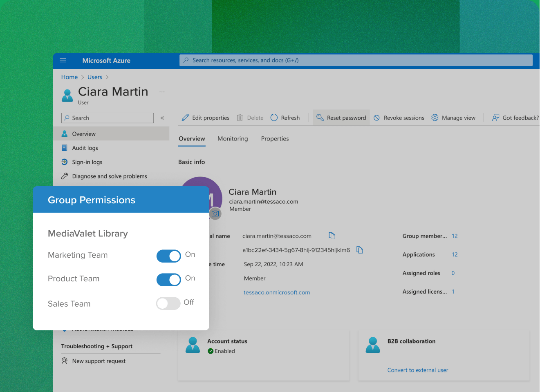This screenshot has width=540, height=392.
Task: Click the Edit properties pencil icon
Action: click(x=185, y=118)
